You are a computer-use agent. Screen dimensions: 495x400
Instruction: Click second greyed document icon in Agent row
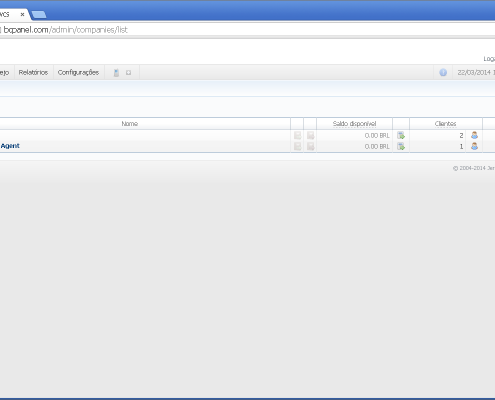[311, 146]
